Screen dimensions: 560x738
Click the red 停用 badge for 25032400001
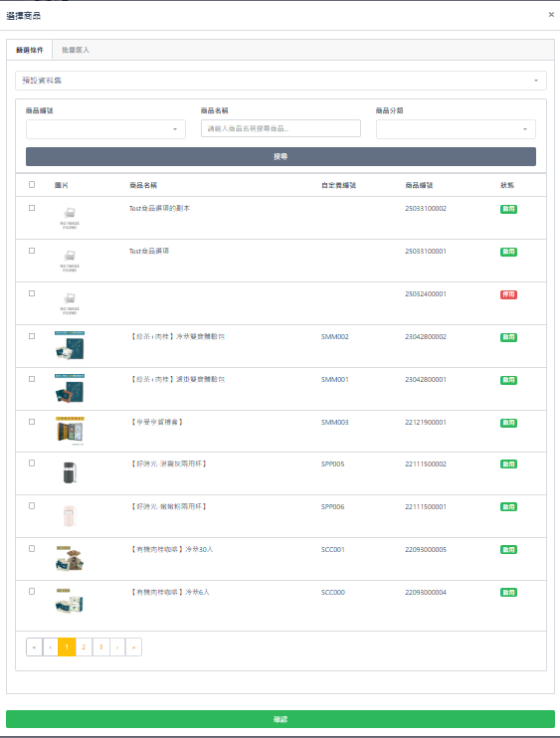(x=508, y=294)
